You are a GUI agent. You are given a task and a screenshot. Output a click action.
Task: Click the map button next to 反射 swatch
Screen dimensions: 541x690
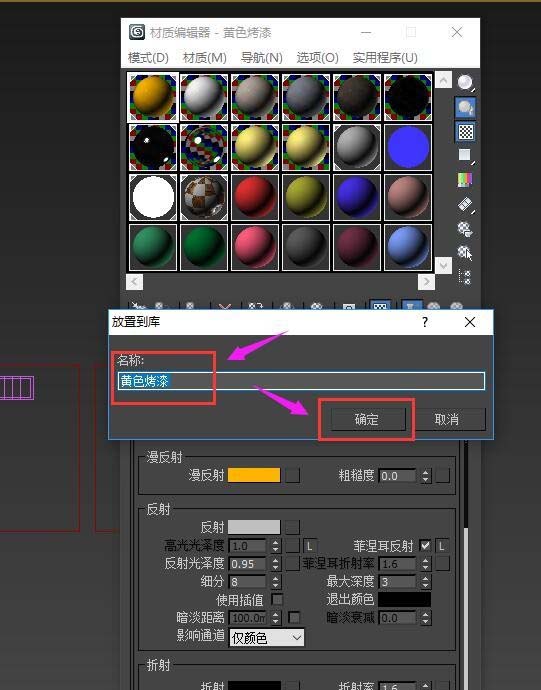tap(293, 527)
